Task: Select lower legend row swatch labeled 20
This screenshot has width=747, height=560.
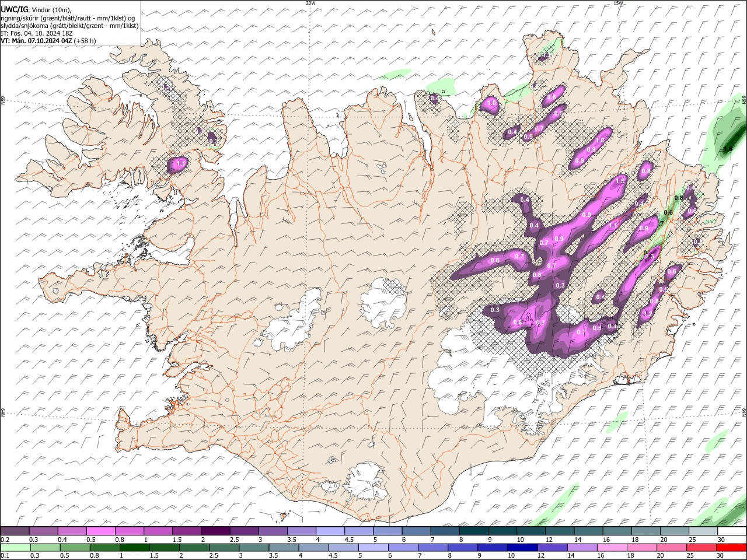Action: [672, 547]
